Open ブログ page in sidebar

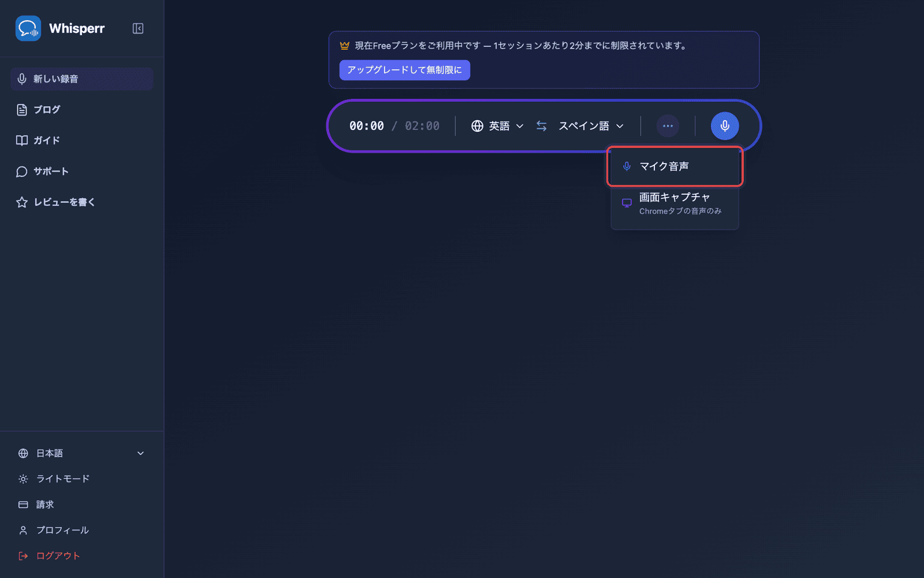tap(81, 110)
